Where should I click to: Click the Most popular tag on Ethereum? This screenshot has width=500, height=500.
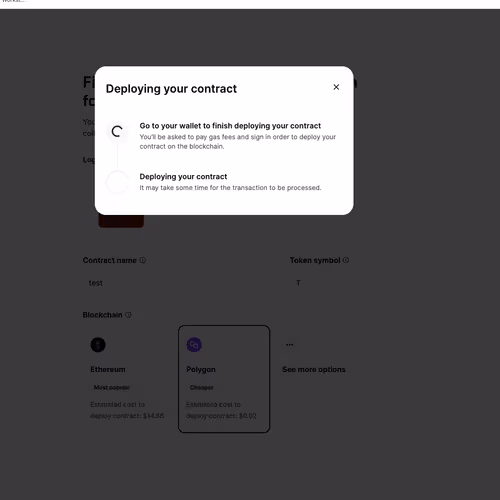click(112, 387)
